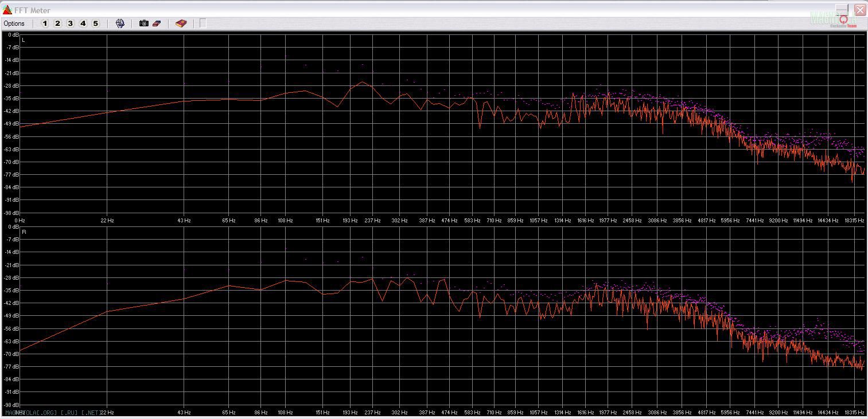This screenshot has height=419, width=868.
Task: Click the -35 dB label in R channel
Action: click(12, 291)
